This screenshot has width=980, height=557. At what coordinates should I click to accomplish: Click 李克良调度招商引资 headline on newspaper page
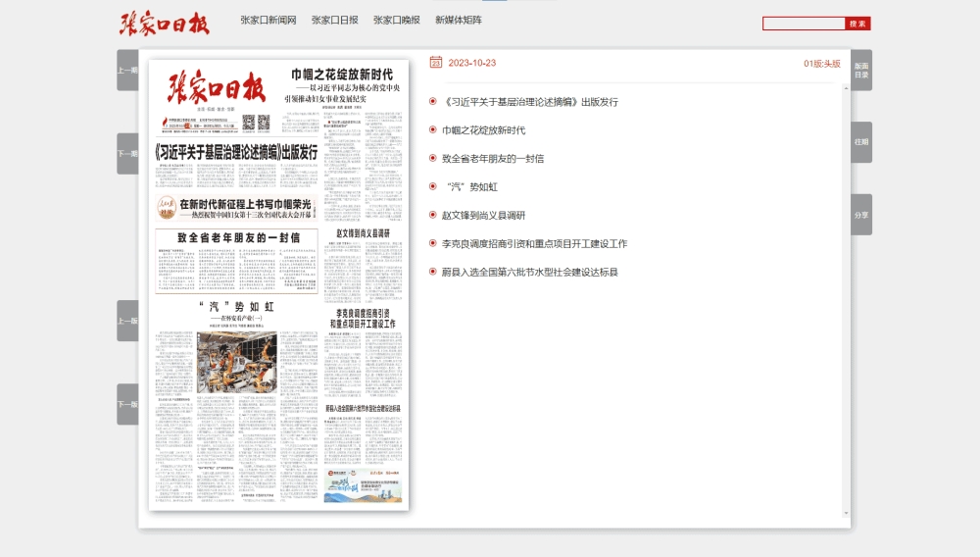click(x=364, y=318)
